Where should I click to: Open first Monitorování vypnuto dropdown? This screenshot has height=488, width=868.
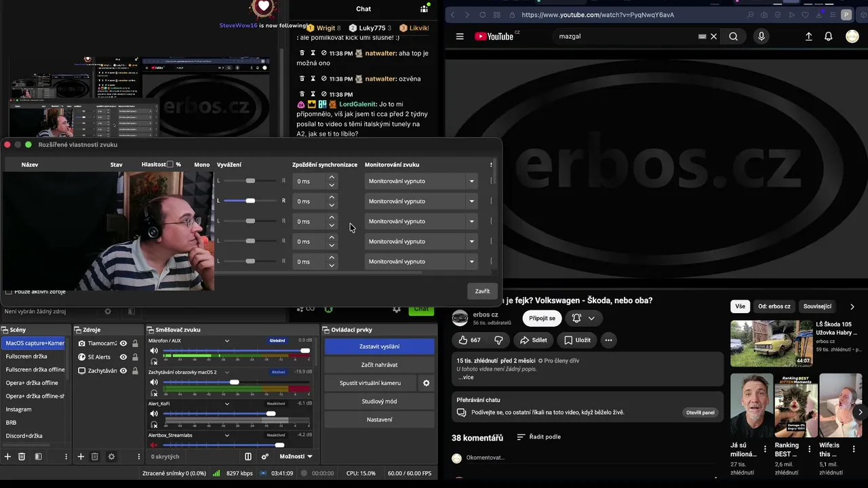click(x=420, y=181)
